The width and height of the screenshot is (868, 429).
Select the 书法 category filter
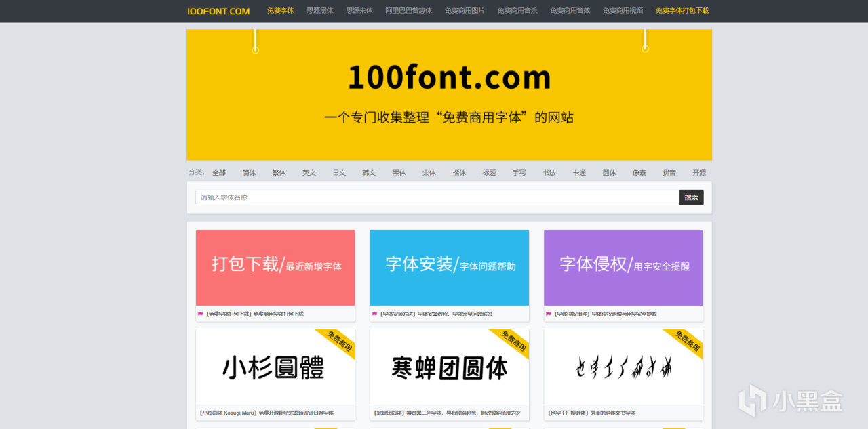(x=549, y=173)
